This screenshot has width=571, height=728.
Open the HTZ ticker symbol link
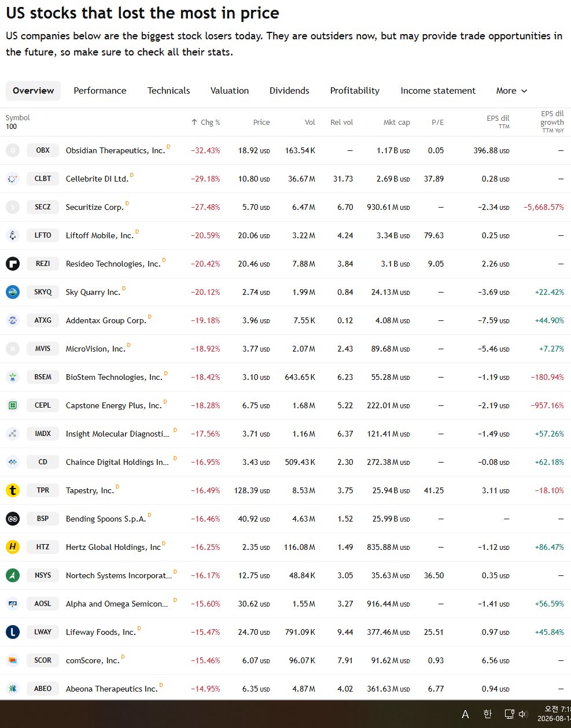[43, 547]
